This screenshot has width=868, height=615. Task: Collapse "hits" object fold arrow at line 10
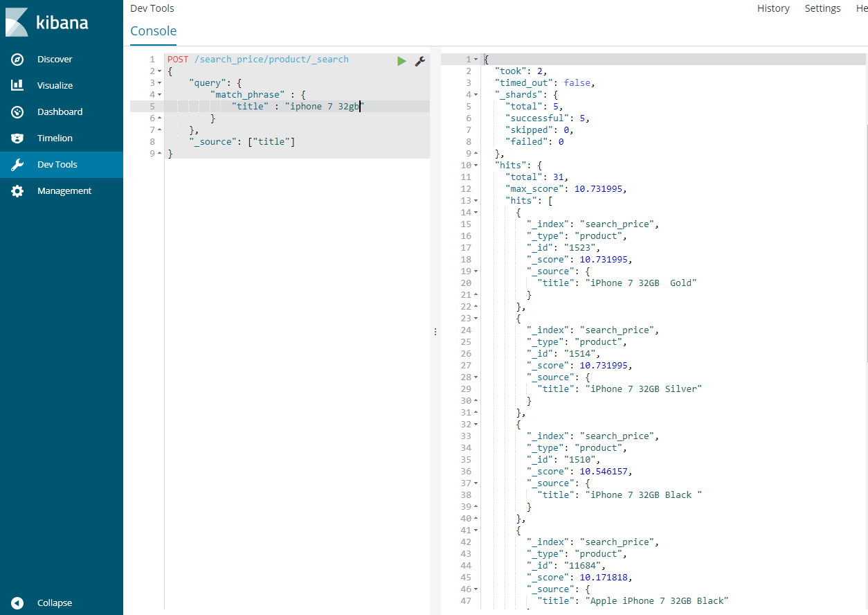[x=476, y=166]
